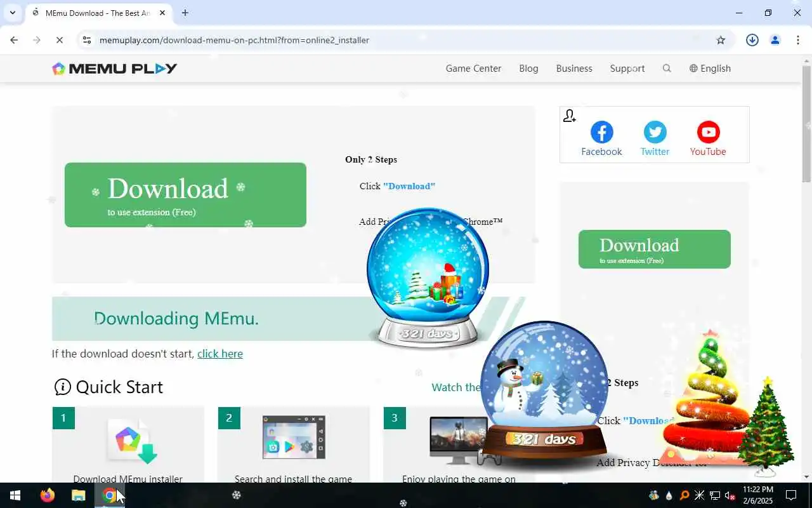The image size is (812, 508).
Task: Open Game Center menu item
Action: (x=473, y=69)
